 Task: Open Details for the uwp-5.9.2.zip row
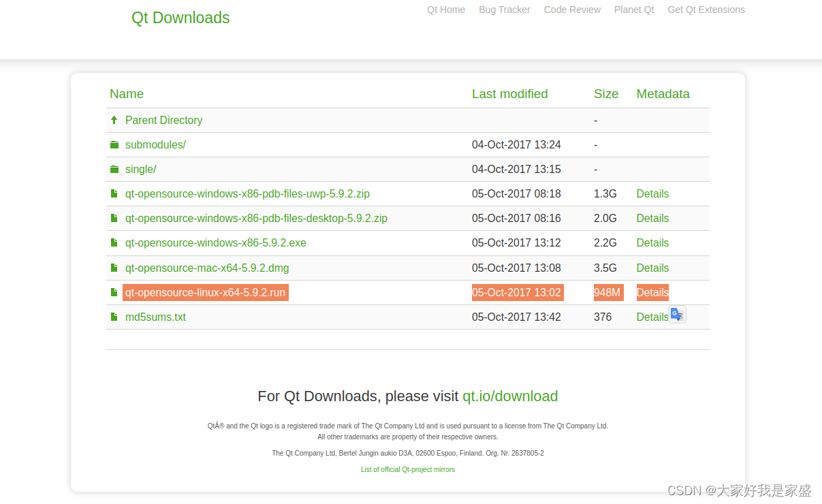[652, 193]
